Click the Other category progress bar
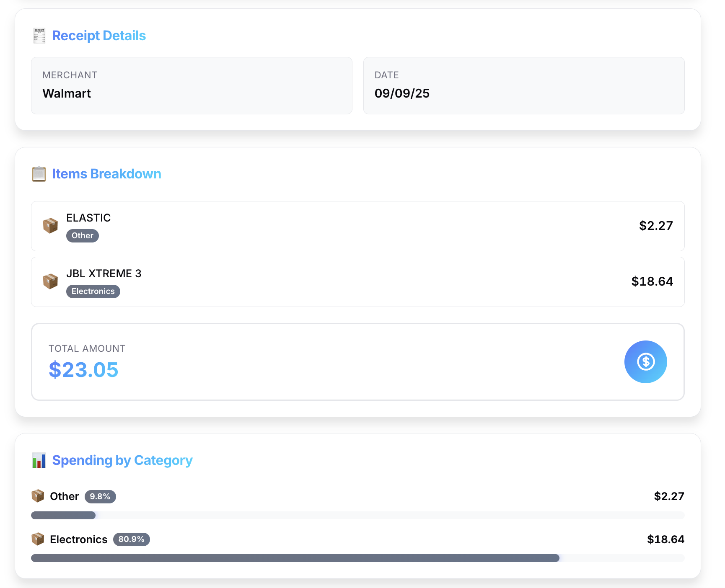 coord(358,515)
